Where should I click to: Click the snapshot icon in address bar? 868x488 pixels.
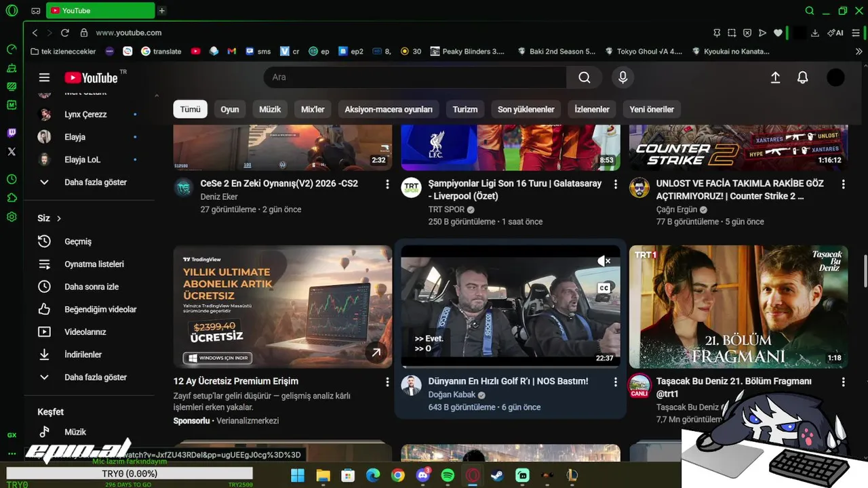pyautogui.click(x=732, y=33)
